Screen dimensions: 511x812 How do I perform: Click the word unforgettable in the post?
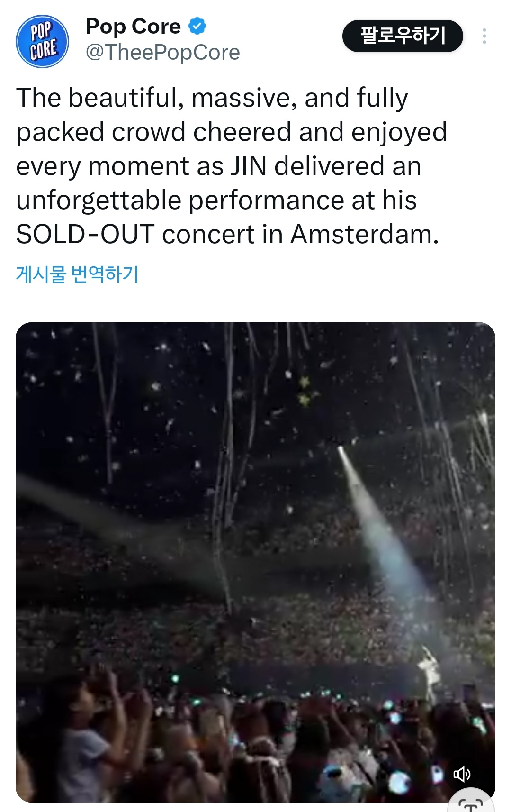99,201
